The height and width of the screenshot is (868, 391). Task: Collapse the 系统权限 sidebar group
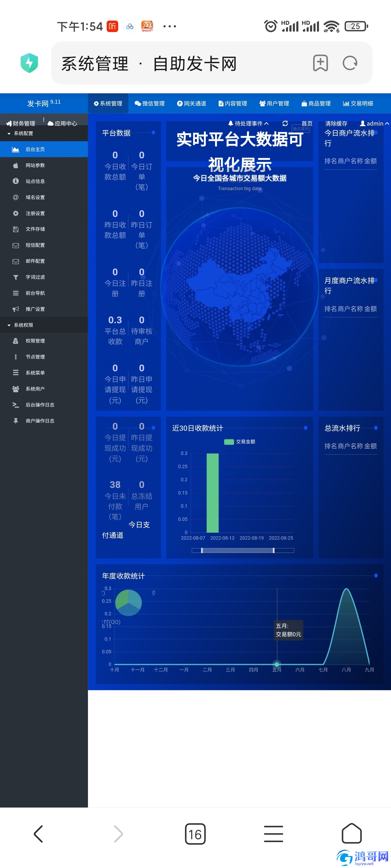coord(44,325)
